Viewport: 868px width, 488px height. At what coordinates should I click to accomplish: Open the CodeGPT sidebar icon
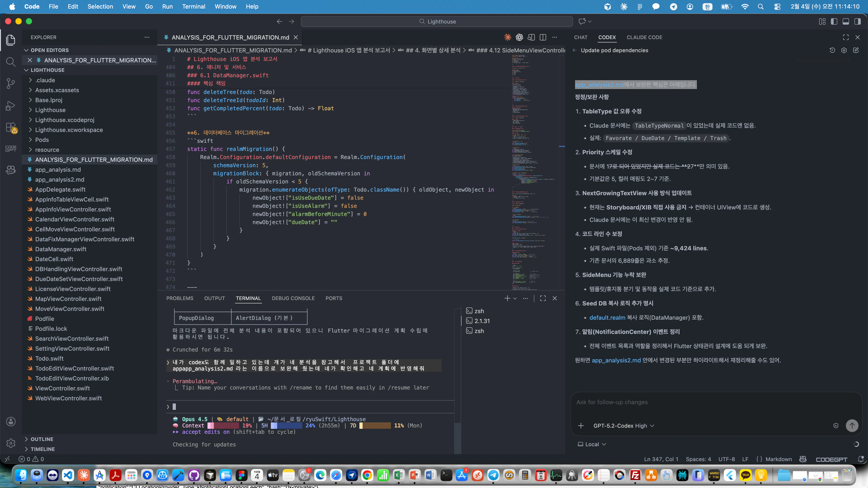tap(11, 148)
